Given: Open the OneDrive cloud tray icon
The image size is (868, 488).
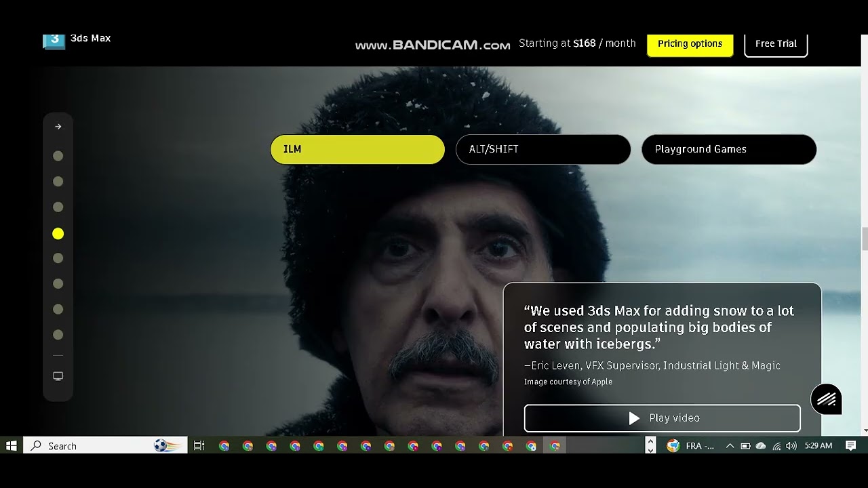Looking at the screenshot, I should tap(761, 446).
